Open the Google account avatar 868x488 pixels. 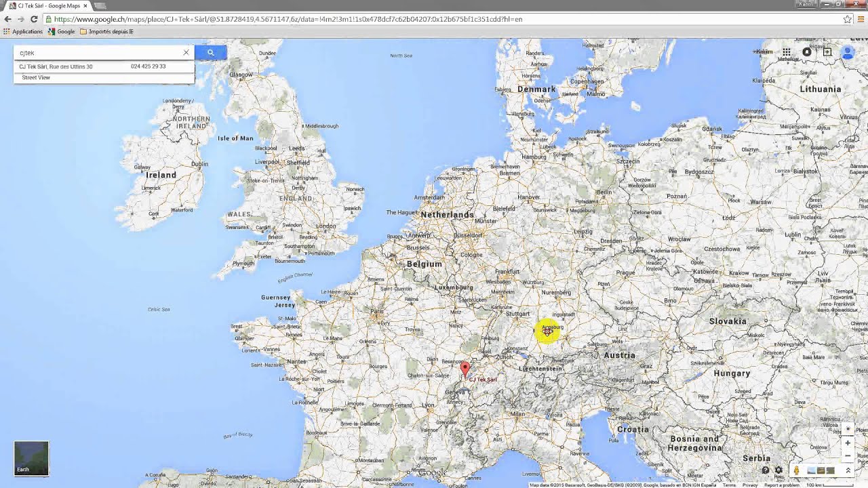click(x=848, y=52)
